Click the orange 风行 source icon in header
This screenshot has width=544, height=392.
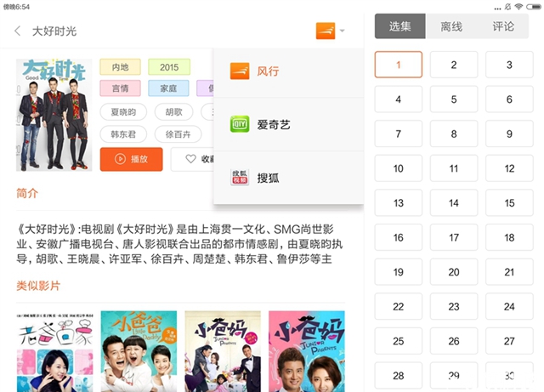click(326, 31)
